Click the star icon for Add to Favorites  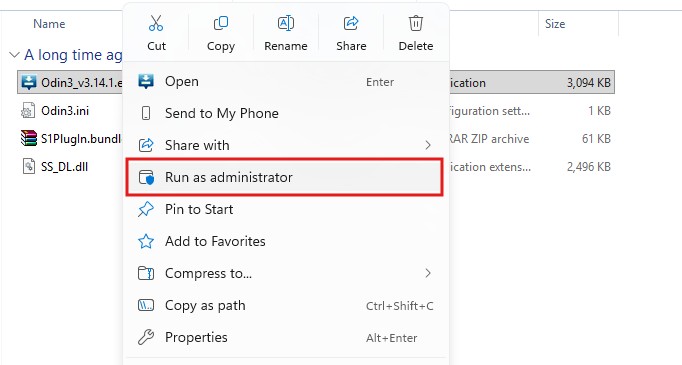click(x=146, y=241)
